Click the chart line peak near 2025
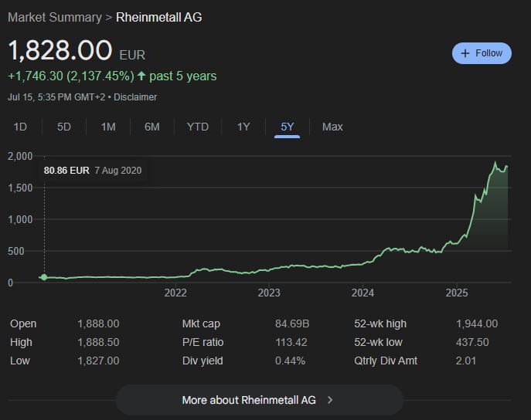Image resolution: width=531 pixels, height=420 pixels. tap(495, 163)
